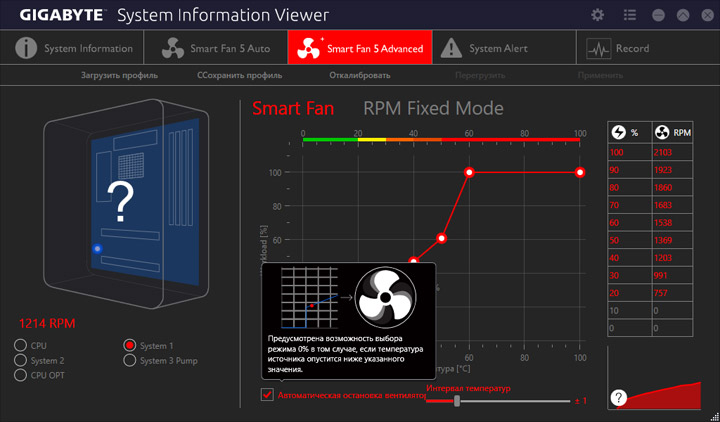Click Перегрузить button
This screenshot has width=720, height=422.
(480, 75)
